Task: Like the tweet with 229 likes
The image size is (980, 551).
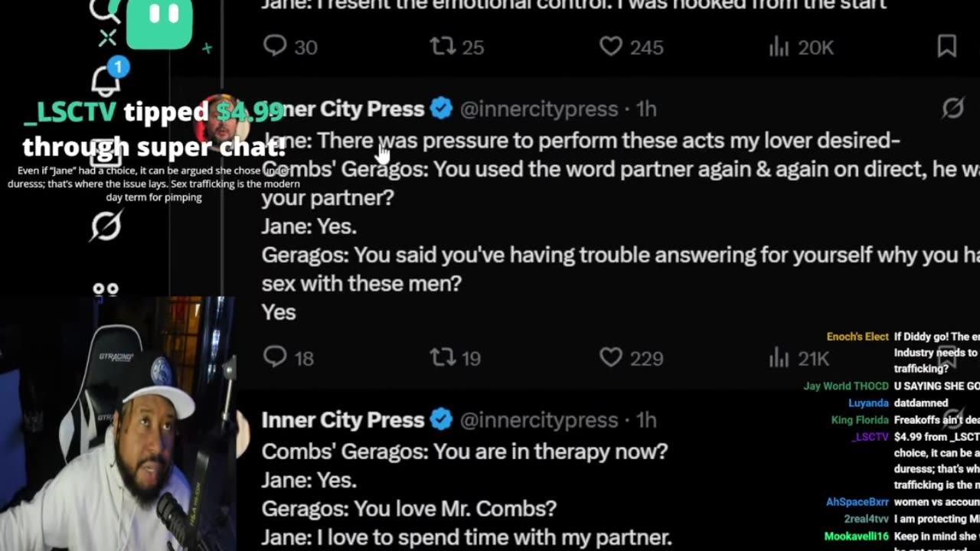Action: click(611, 357)
